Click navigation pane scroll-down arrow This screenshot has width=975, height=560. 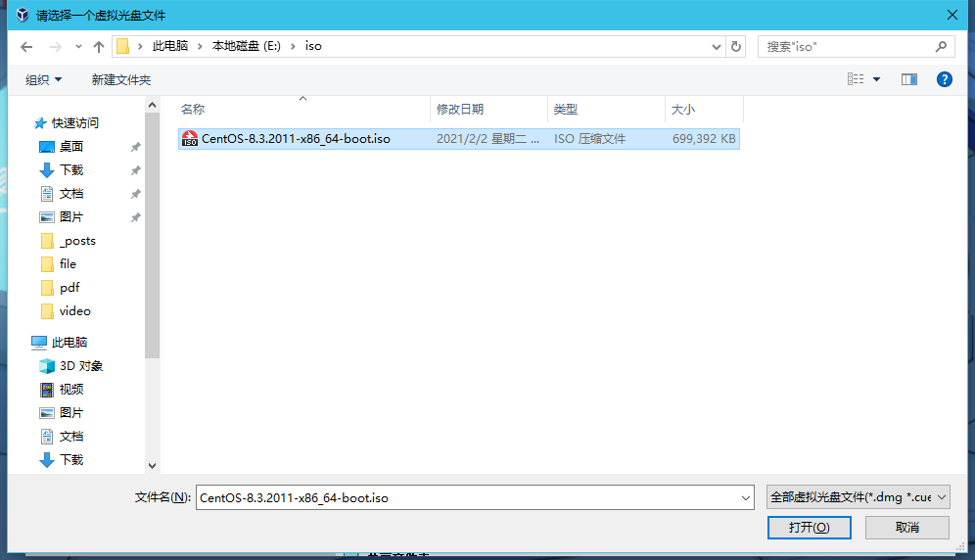153,465
